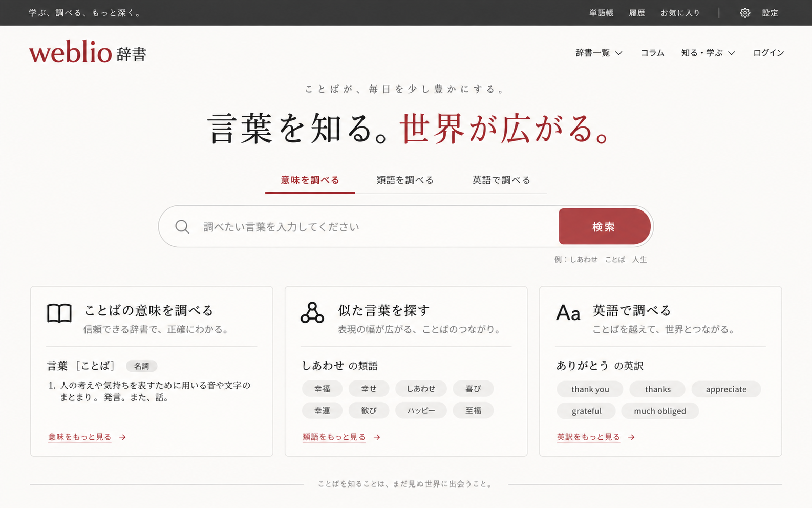This screenshot has width=812, height=508.
Task: Select the 喜び synonym chip
Action: (473, 389)
